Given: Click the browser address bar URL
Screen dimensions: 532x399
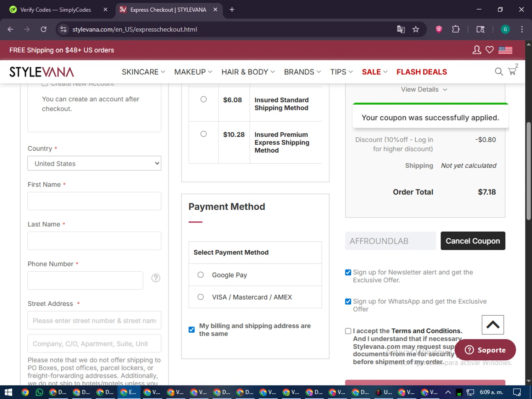Looking at the screenshot, I should click(x=135, y=29).
